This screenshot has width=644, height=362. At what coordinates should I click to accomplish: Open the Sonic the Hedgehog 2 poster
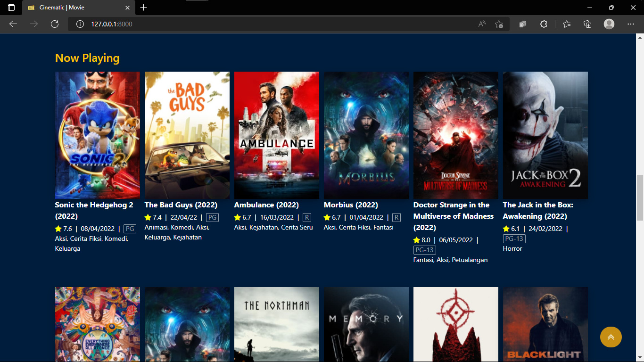coord(98,135)
